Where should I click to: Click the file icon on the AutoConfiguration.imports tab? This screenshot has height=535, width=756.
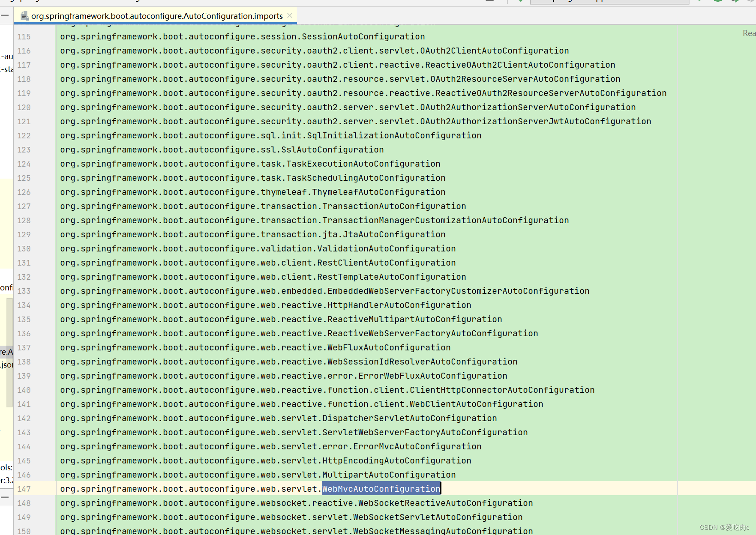pyautogui.click(x=25, y=16)
